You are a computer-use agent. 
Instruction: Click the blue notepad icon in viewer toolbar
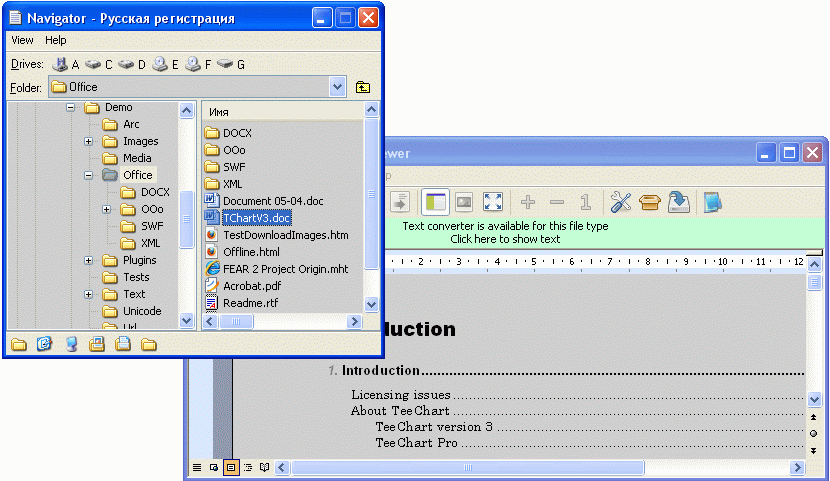click(712, 202)
